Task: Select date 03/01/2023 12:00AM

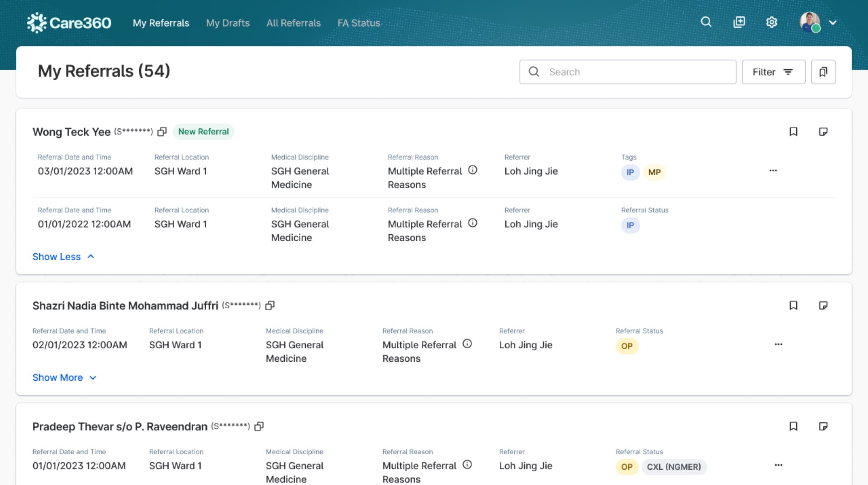Action: (85, 171)
